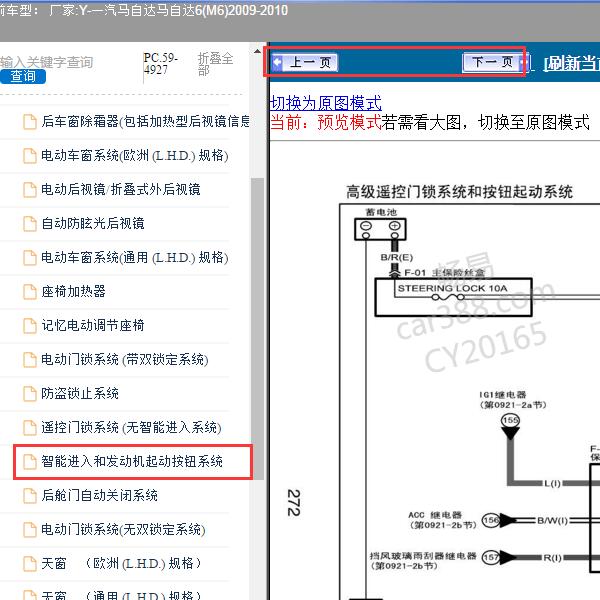Open 遥控门锁系统(无智能进入系统) entry
Screen dimensions: 600x600
(x=131, y=427)
